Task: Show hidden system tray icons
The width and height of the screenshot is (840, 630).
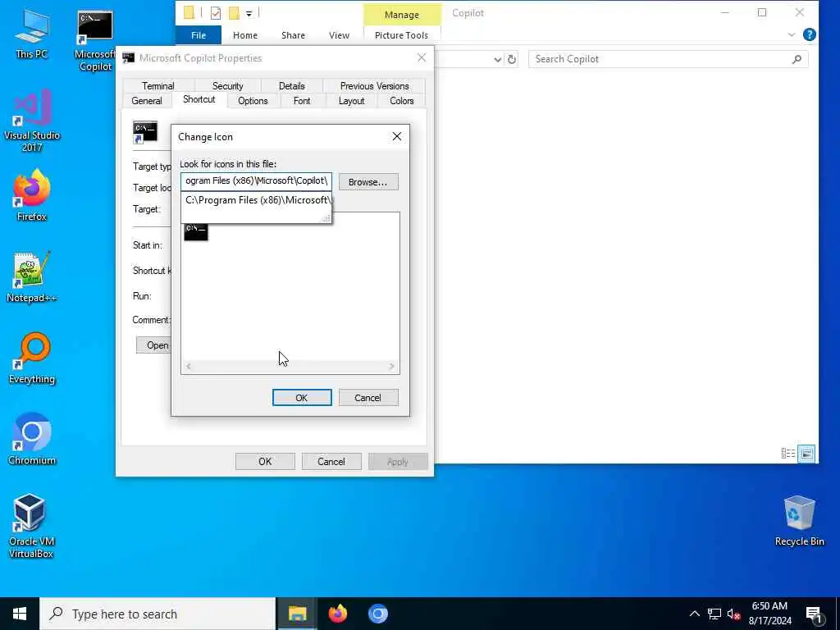Action: [694, 614]
